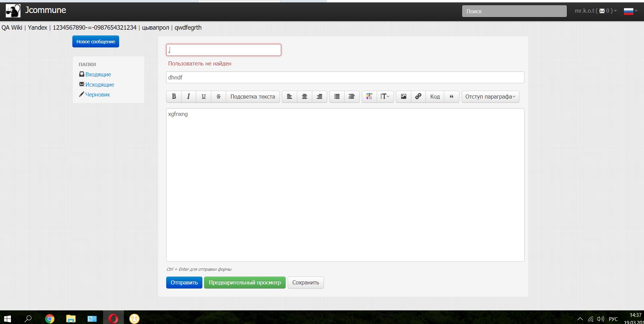Center align the message text
Screen dimensions: 644x324
pos(304,97)
